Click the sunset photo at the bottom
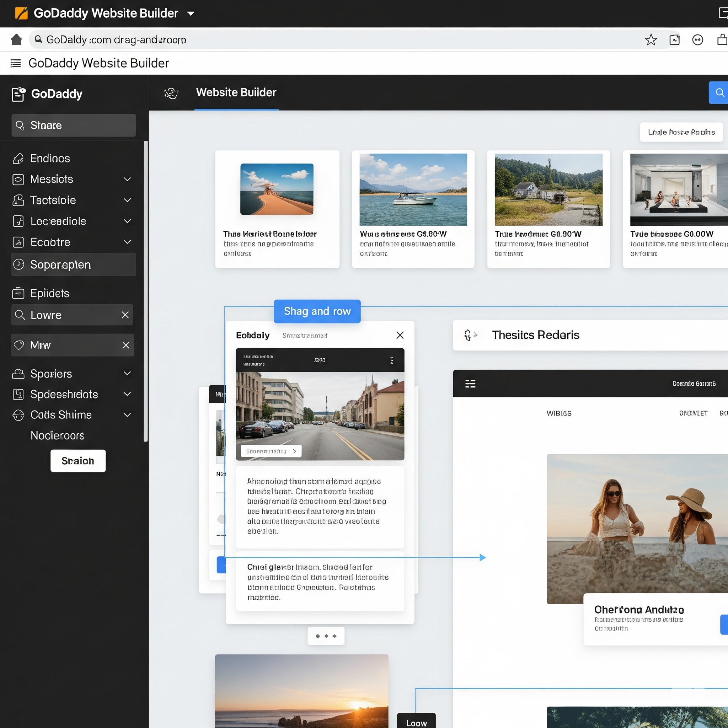Image resolution: width=728 pixels, height=728 pixels. coord(301,691)
